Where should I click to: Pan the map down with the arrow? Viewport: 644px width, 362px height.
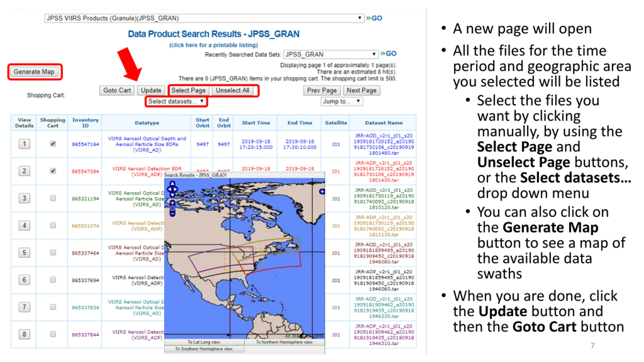172,195
